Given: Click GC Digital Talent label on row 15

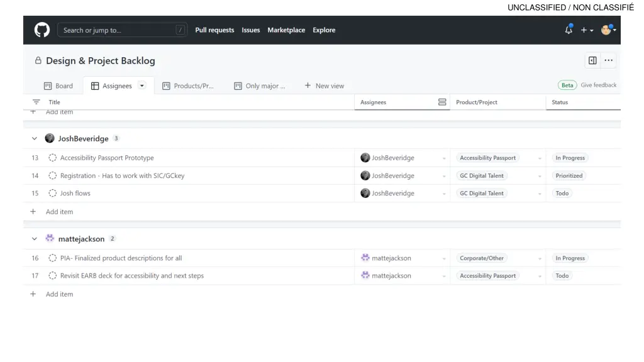Looking at the screenshot, I should tap(481, 194).
